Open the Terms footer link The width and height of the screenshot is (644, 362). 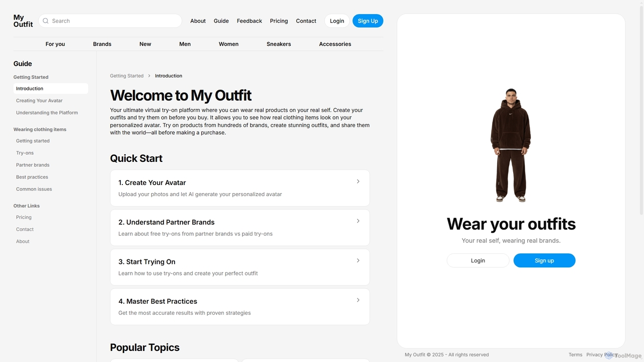(x=576, y=354)
